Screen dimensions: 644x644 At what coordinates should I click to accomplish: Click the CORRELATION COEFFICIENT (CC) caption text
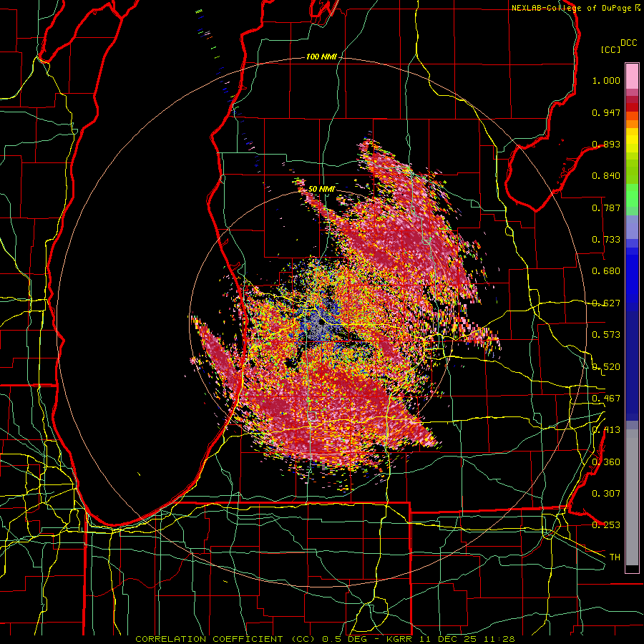[225, 639]
